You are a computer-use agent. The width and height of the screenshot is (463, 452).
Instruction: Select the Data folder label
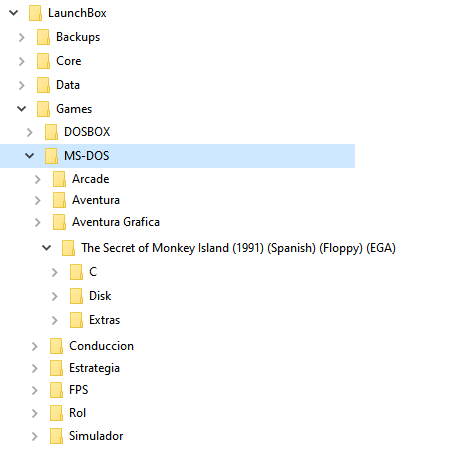pyautogui.click(x=68, y=85)
